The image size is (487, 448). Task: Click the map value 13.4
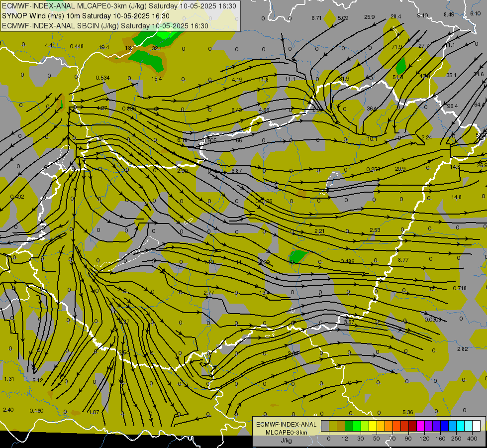click(264, 293)
